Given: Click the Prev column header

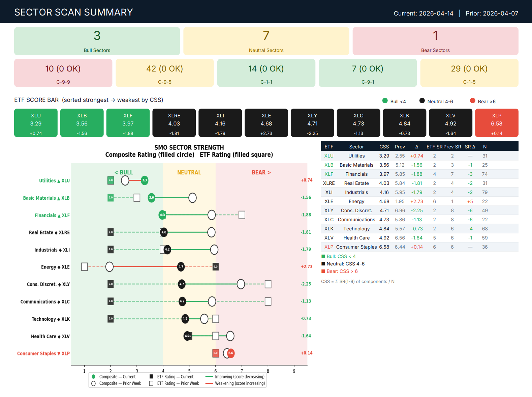Looking at the screenshot, I should click(x=400, y=147).
